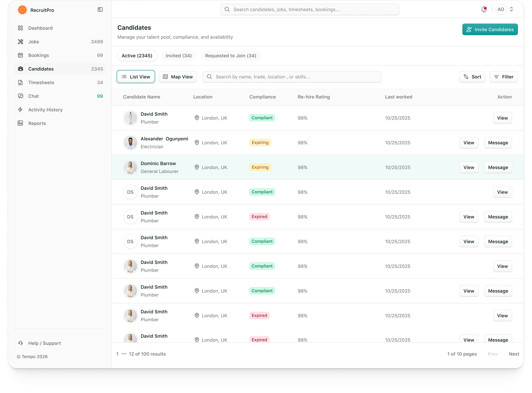
Task: Open Reports in sidebar
Action: (x=60, y=123)
